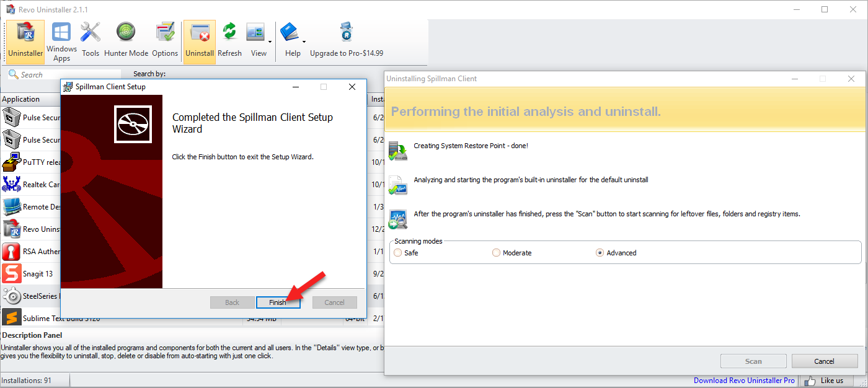Select the Remote Desktop entry icon
Image resolution: width=868 pixels, height=388 pixels.
(11, 206)
